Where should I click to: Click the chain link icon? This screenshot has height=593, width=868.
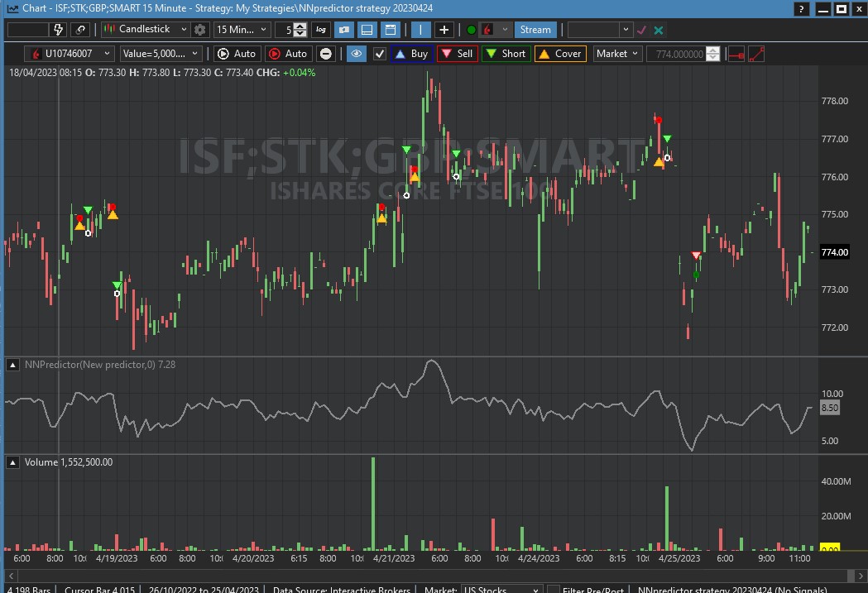click(80, 30)
